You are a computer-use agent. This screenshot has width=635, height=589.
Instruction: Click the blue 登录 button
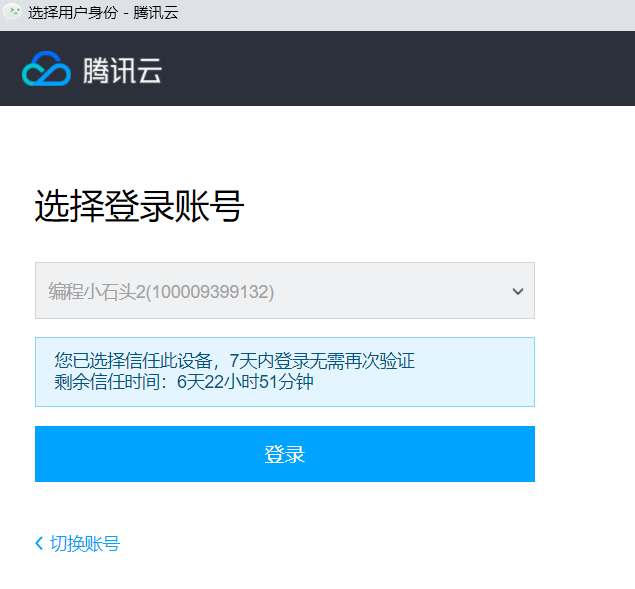(x=285, y=454)
